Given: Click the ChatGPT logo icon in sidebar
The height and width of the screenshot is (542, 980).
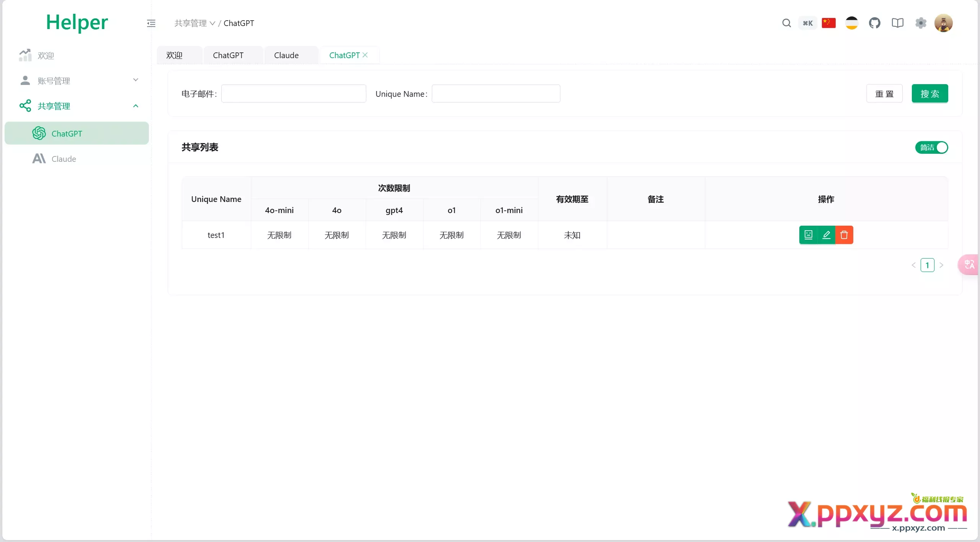Looking at the screenshot, I should click(39, 133).
